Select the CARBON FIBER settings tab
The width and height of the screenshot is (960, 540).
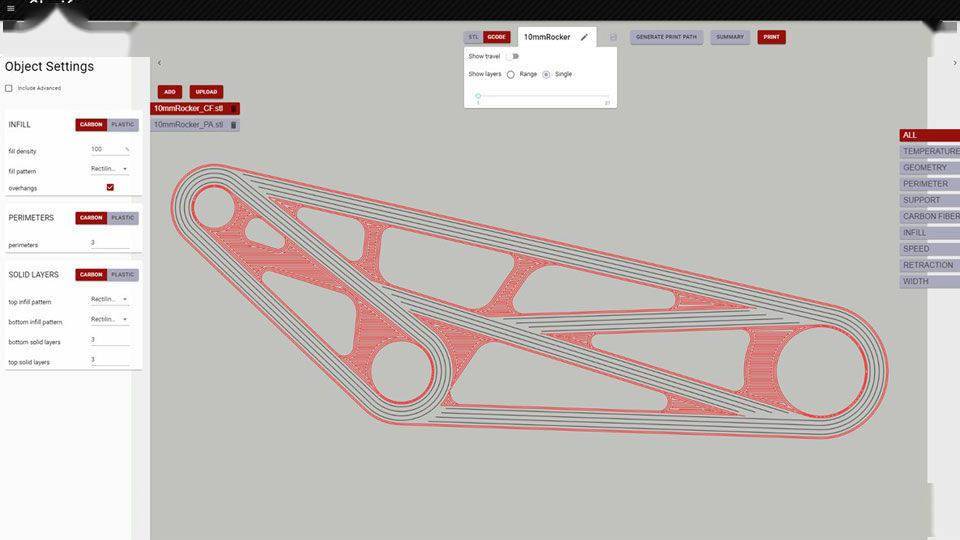pos(929,216)
